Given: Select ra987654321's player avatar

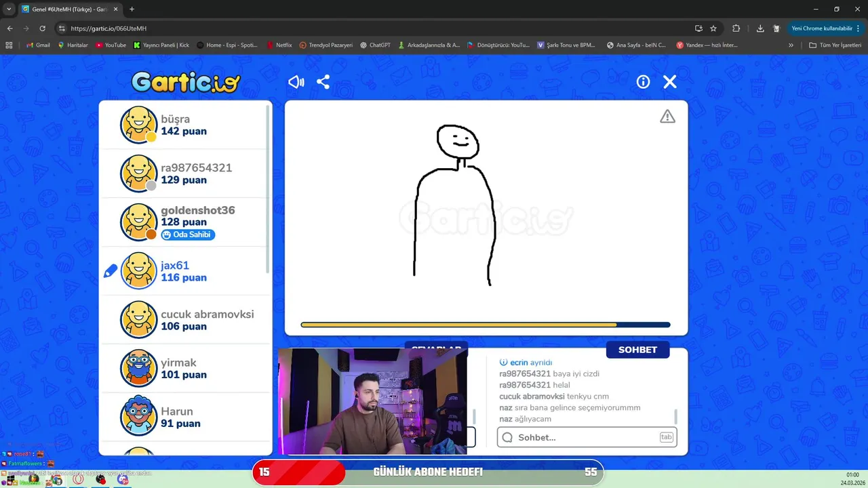Looking at the screenshot, I should pos(139,174).
